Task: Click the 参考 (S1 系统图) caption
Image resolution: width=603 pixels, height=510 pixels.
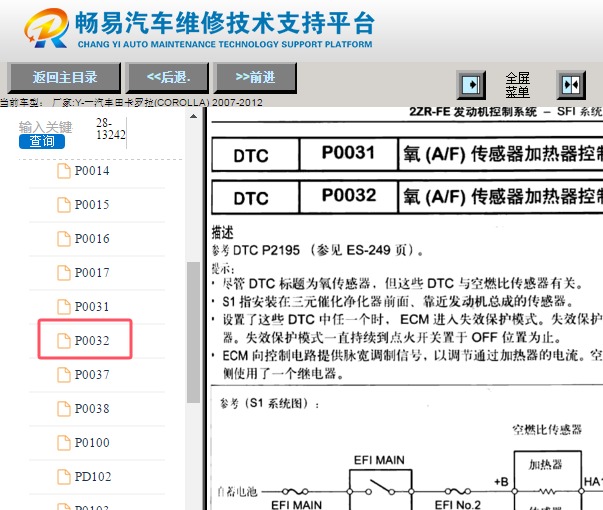Action: click(x=269, y=403)
